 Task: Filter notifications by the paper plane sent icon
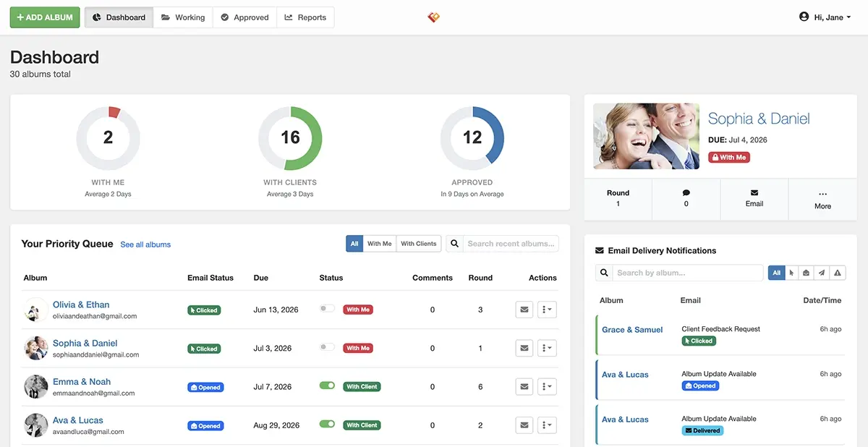[x=822, y=273]
